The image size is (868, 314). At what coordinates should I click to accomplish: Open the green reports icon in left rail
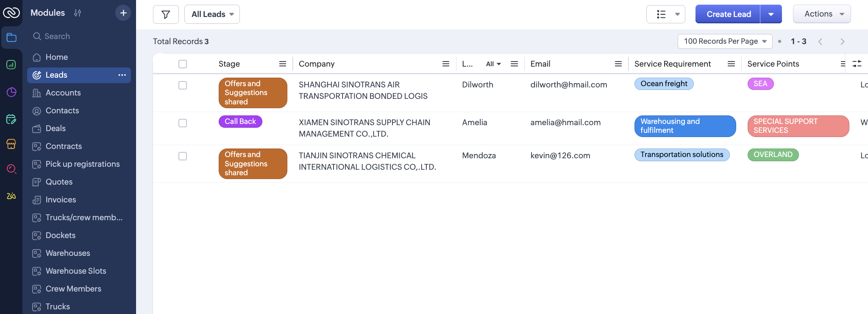pos(11,64)
